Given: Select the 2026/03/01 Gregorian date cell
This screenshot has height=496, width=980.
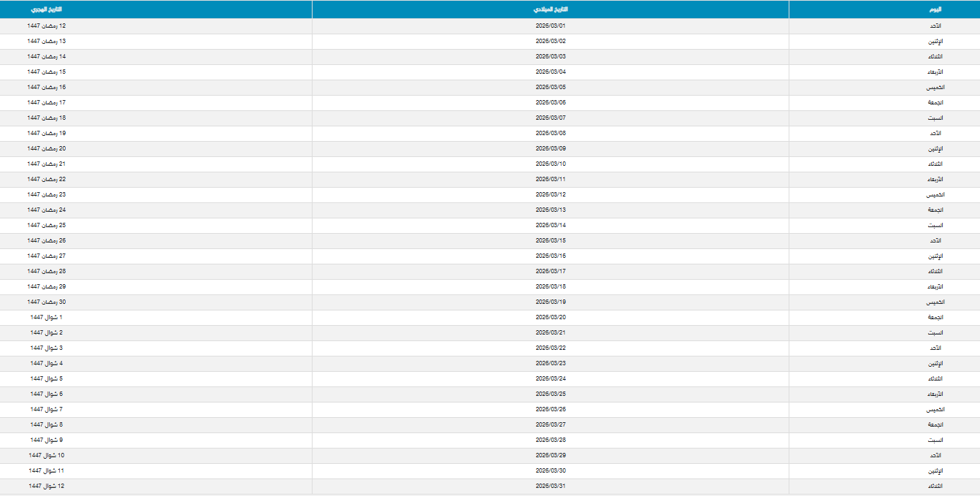Looking at the screenshot, I should click(x=551, y=26).
